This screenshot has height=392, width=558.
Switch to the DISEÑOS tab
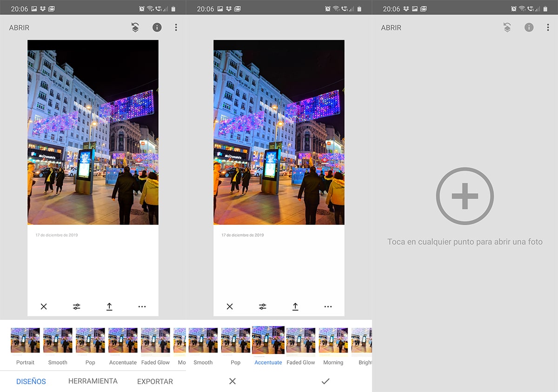(31, 381)
